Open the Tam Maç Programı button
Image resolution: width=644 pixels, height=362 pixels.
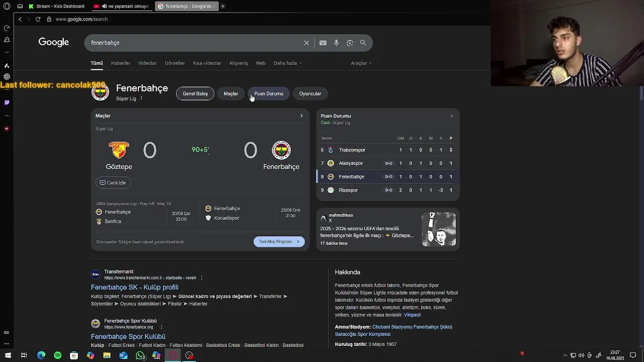coord(279,242)
